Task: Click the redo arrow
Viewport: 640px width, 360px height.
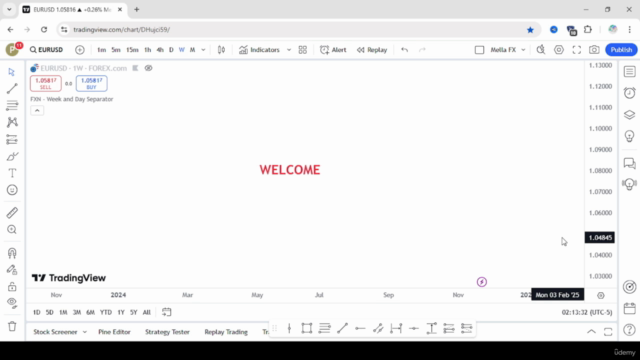Action: click(x=422, y=50)
